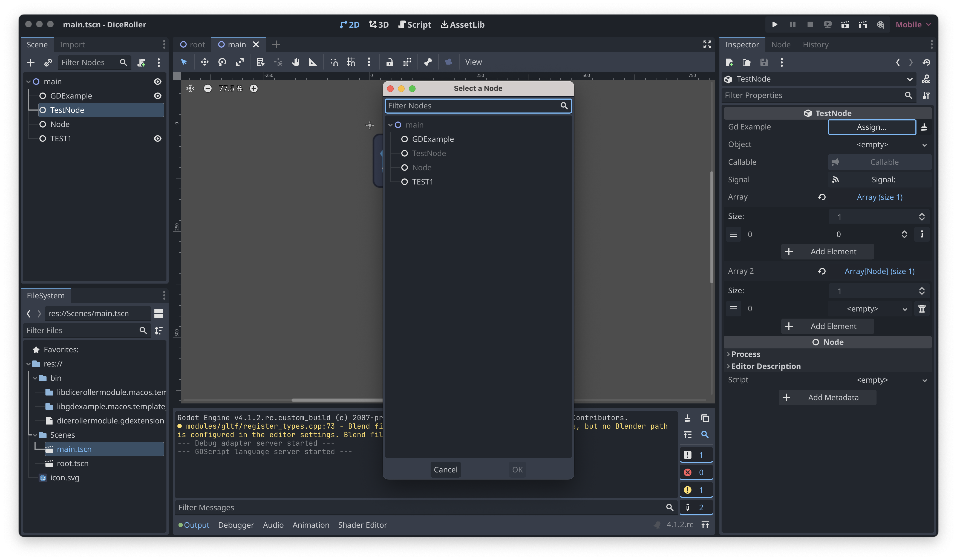The width and height of the screenshot is (957, 560).
Task: Open the Script property dropdown
Action: point(879,380)
